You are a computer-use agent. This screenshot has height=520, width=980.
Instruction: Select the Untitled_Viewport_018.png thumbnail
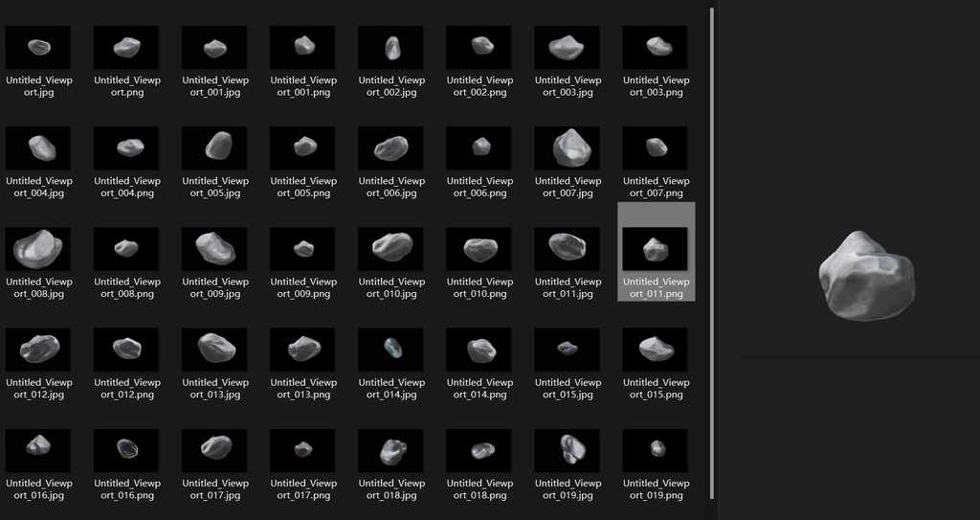click(x=479, y=450)
